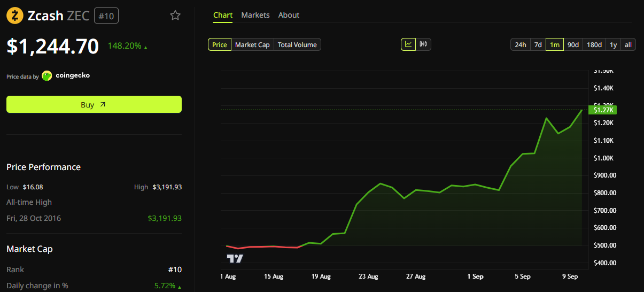Select the Market Cap chart metric
Screen dimensions: 644x292
point(252,44)
